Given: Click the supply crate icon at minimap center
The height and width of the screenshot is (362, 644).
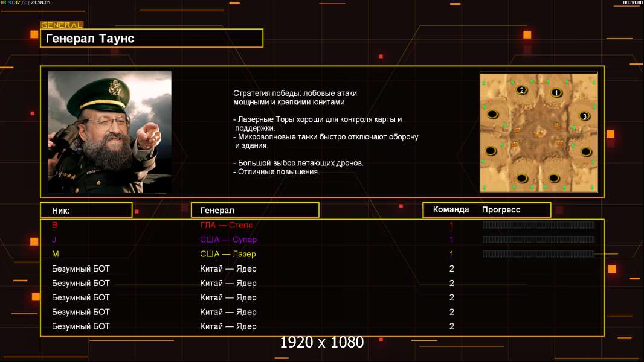Looking at the screenshot, I should pyautogui.click(x=538, y=134).
